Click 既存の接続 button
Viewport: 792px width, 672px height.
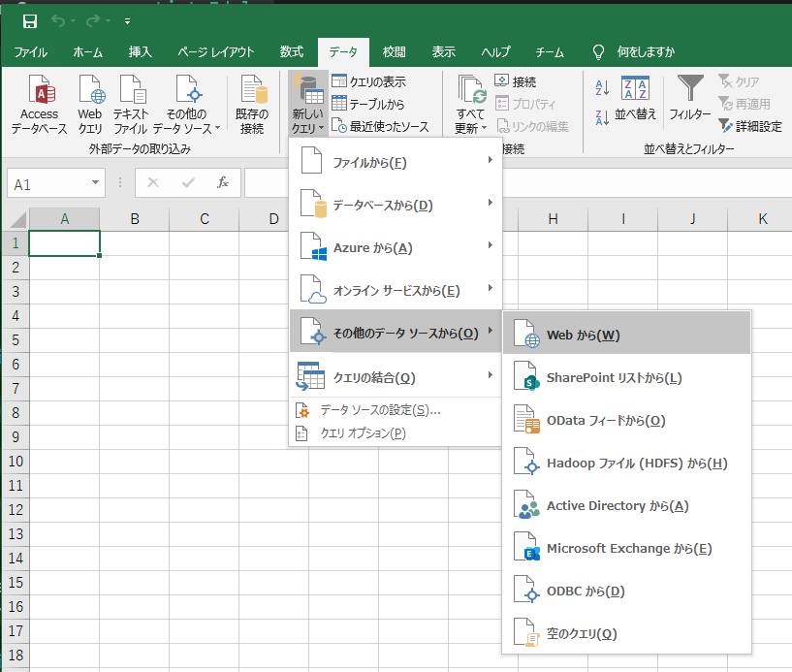click(251, 105)
